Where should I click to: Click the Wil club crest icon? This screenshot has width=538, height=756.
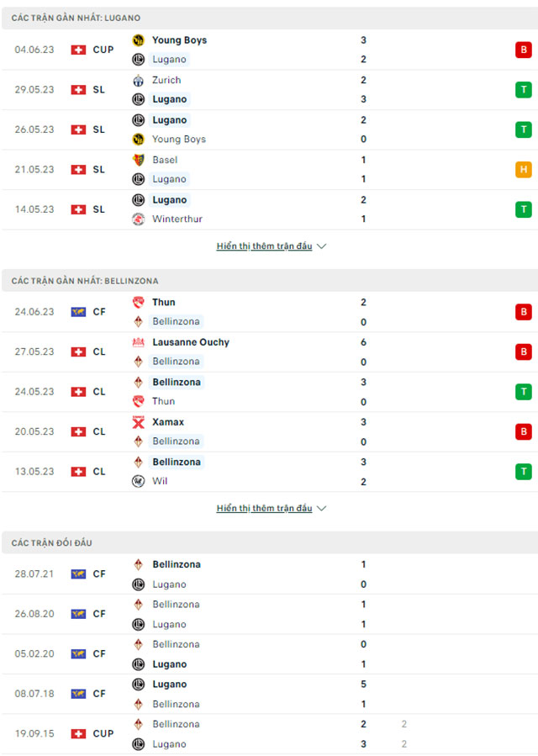(x=139, y=482)
